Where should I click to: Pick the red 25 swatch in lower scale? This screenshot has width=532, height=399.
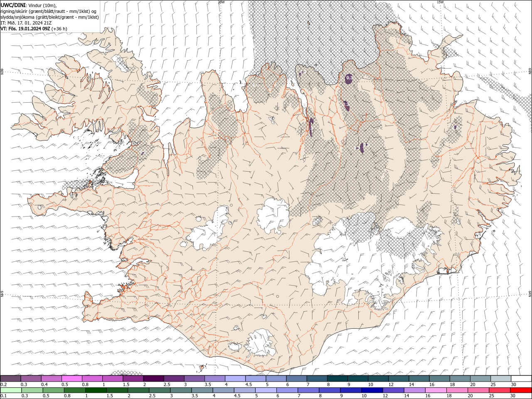(499, 390)
